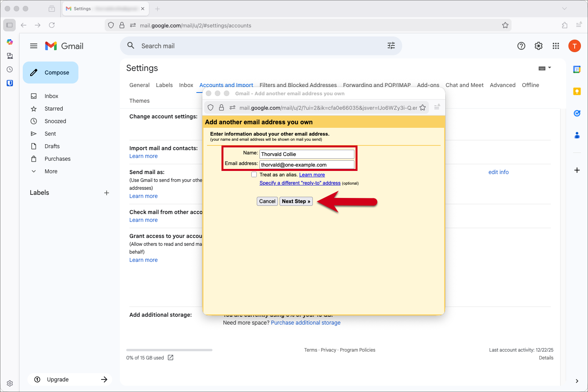
Task: Enable the Treat as an alias checkbox
Action: point(254,174)
